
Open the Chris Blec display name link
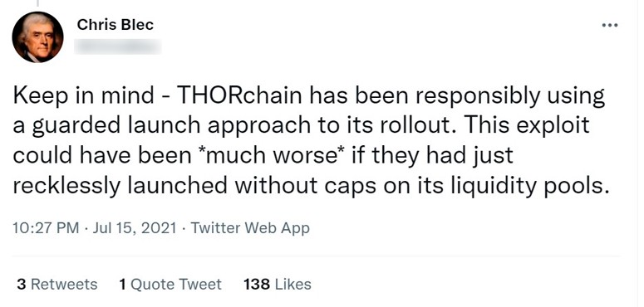pyautogui.click(x=115, y=25)
